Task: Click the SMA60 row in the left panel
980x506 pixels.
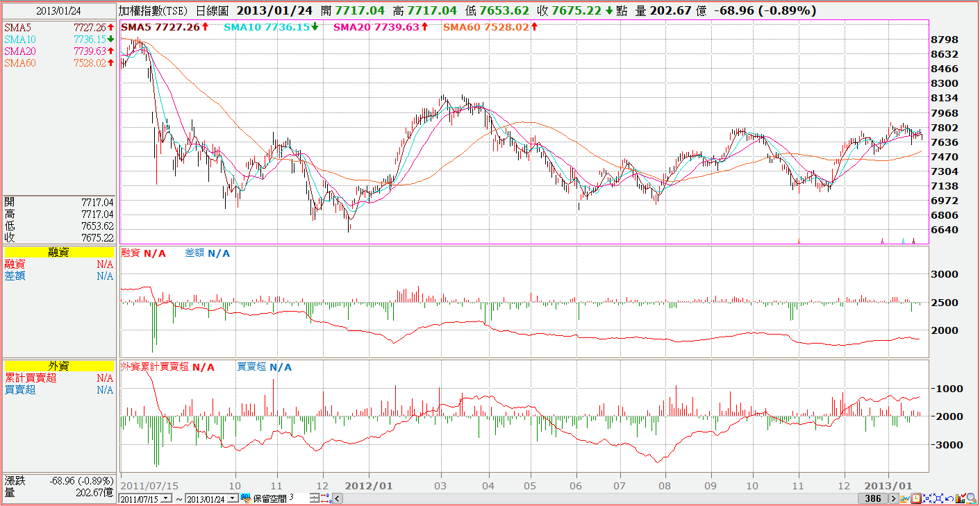Action: [x=58, y=62]
